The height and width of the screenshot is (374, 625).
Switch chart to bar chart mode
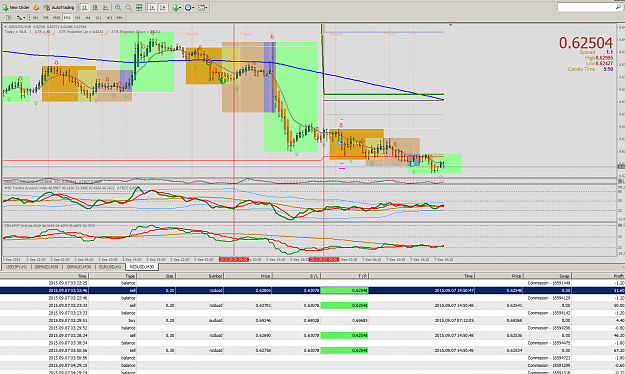pyautogui.click(x=85, y=7)
